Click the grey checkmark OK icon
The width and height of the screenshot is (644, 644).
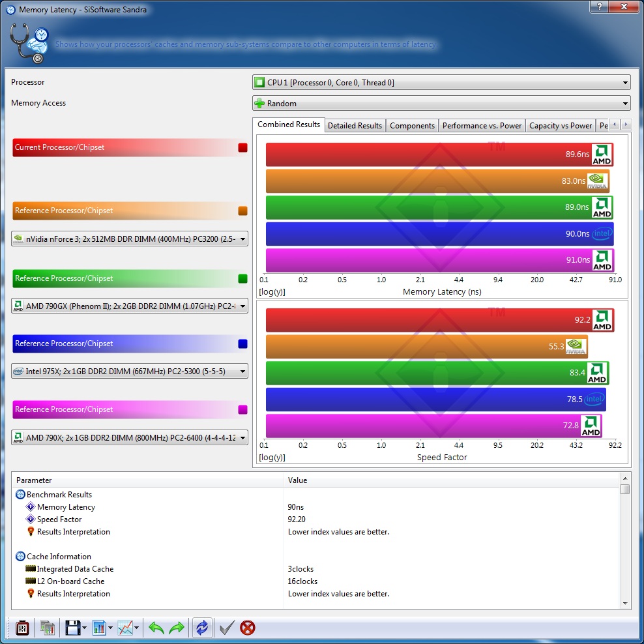[227, 628]
